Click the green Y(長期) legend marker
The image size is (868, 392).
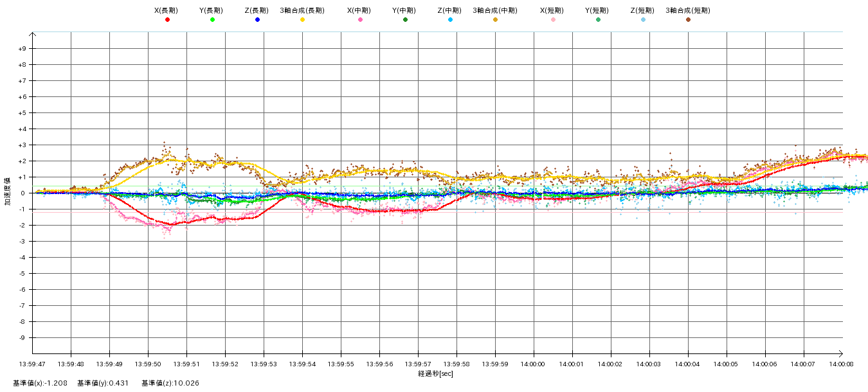(212, 20)
